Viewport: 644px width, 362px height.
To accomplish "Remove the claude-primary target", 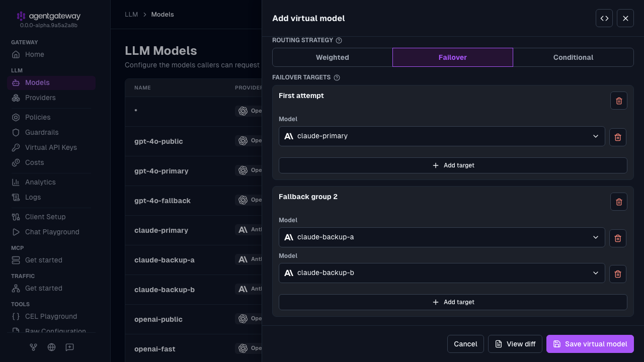I will point(618,137).
